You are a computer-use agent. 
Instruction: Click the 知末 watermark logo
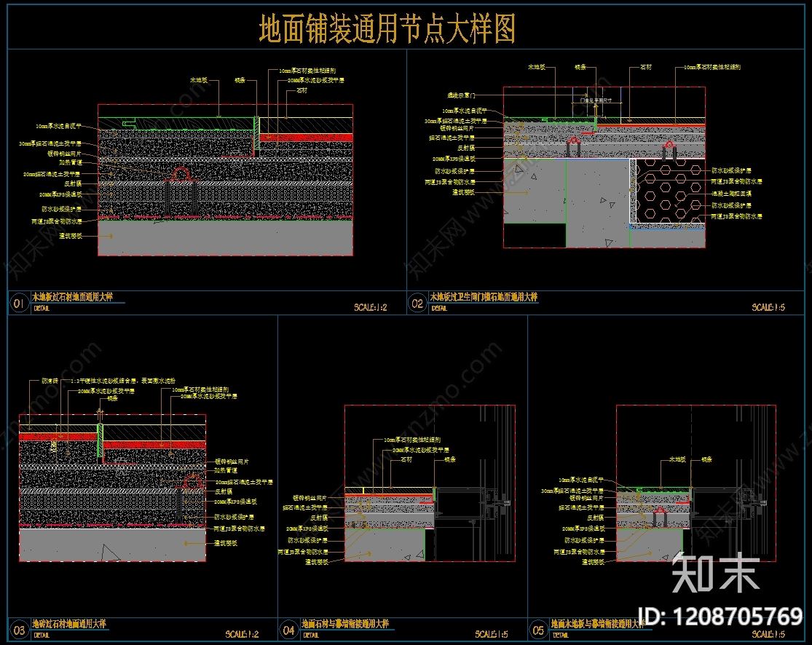(715, 572)
